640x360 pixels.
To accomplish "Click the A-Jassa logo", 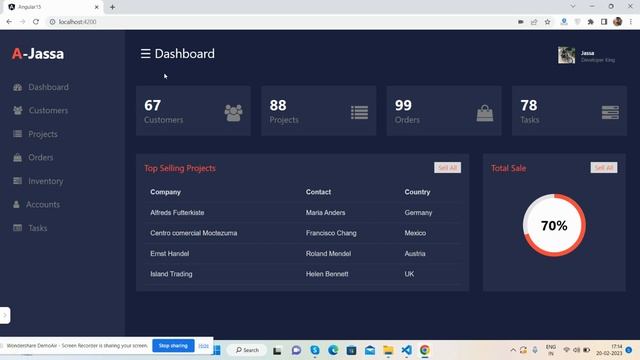I will tap(38, 54).
